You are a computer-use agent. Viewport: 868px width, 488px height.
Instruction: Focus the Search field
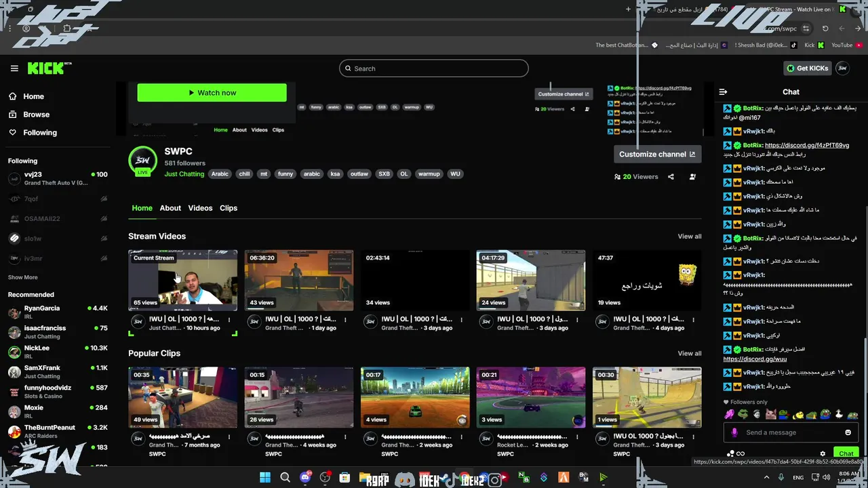tap(434, 68)
